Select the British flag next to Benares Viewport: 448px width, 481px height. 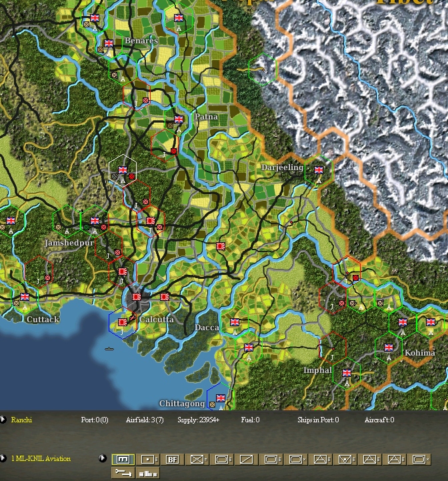(109, 43)
